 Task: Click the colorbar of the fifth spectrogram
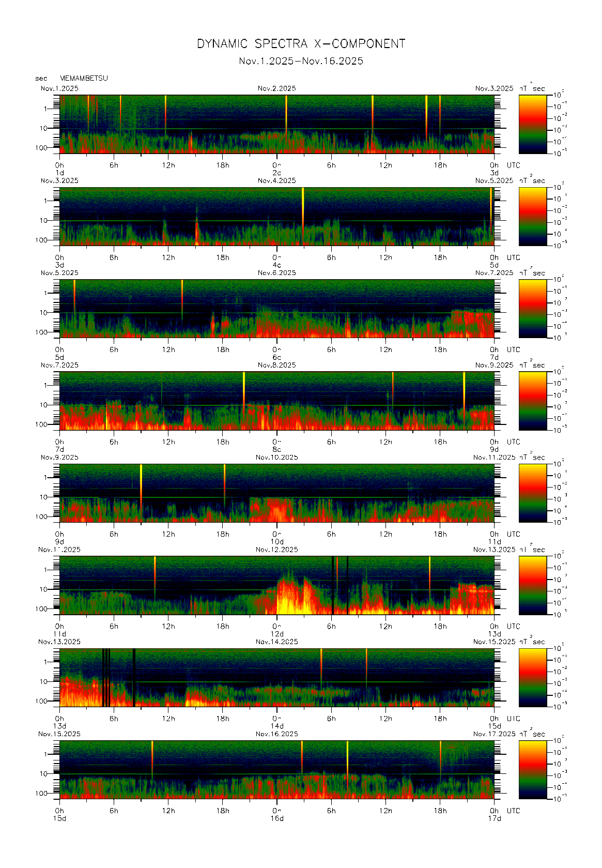click(x=532, y=493)
